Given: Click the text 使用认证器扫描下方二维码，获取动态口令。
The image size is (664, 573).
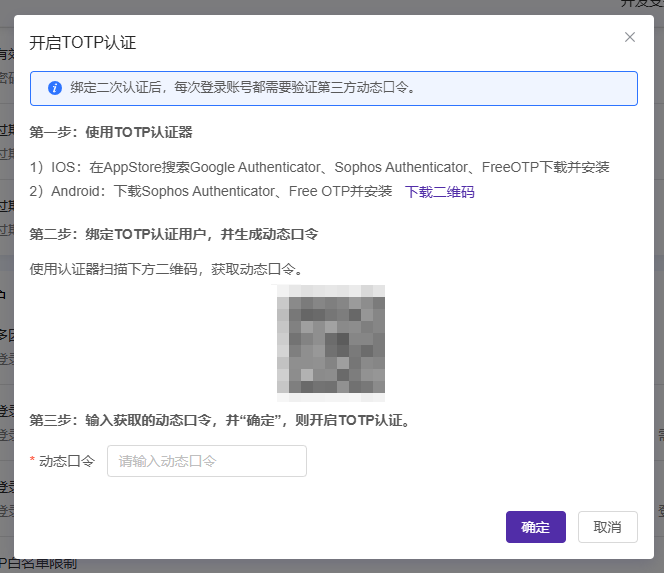Looking at the screenshot, I should coord(166,269).
